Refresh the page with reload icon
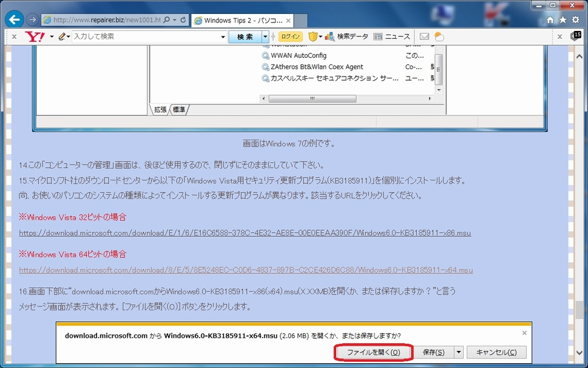Viewport: 588px width, 368px height. [183, 19]
